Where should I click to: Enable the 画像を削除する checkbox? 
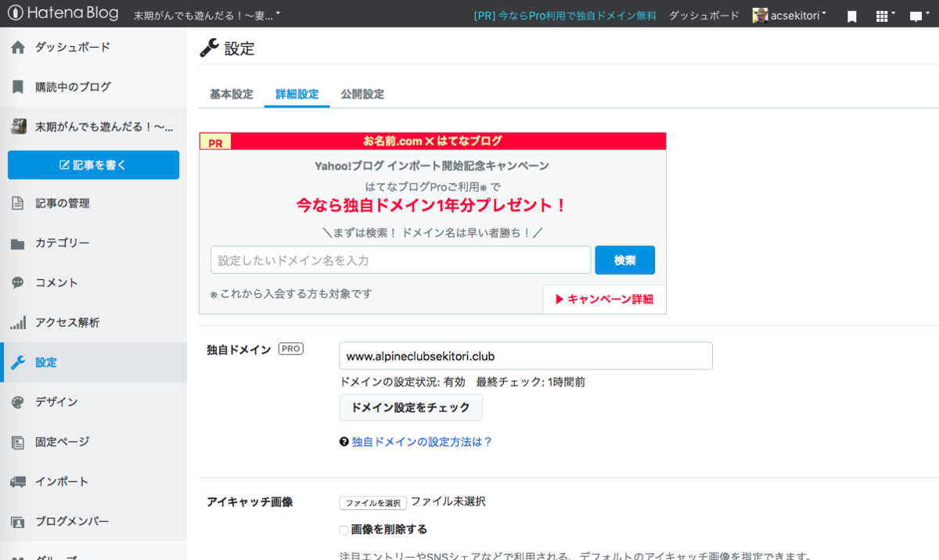coord(343,529)
